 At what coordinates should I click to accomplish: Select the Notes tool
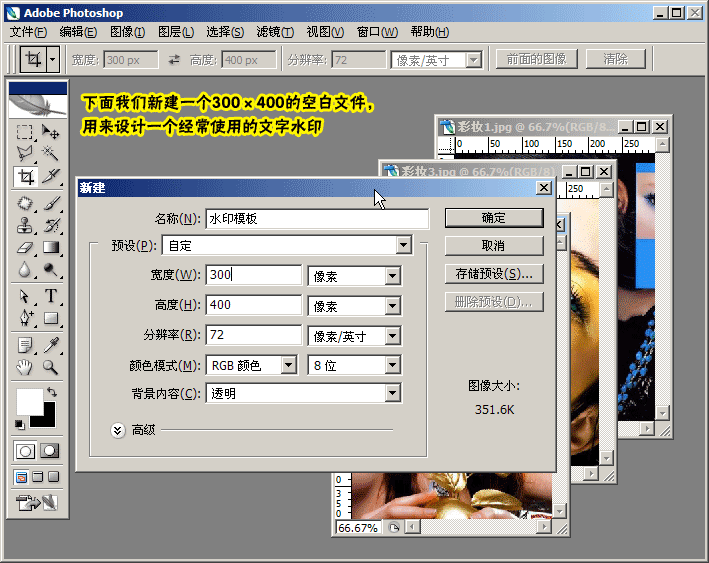pyautogui.click(x=24, y=345)
